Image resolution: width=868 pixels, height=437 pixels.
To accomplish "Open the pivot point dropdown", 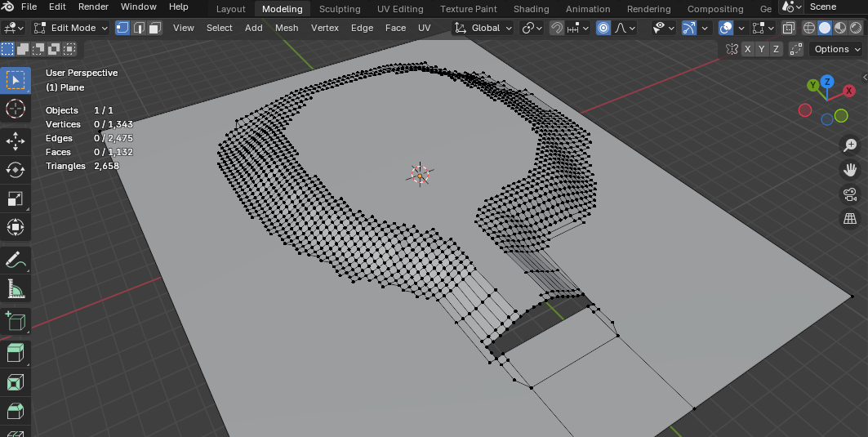I will pos(532,28).
